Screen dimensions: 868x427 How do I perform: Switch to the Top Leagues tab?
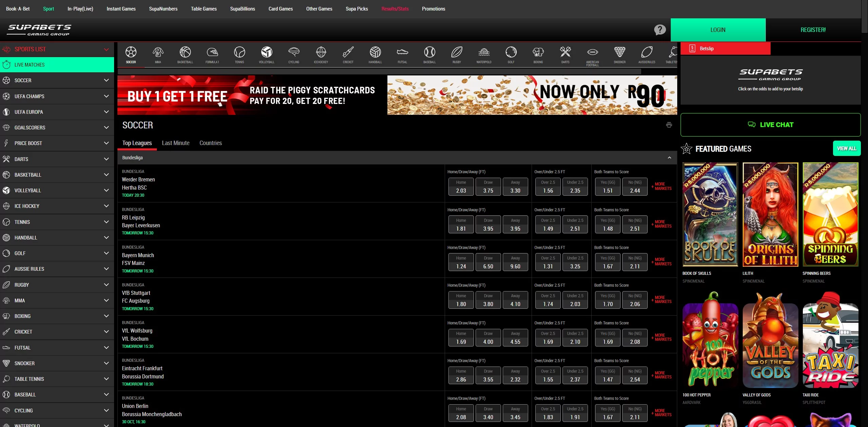[x=137, y=143]
